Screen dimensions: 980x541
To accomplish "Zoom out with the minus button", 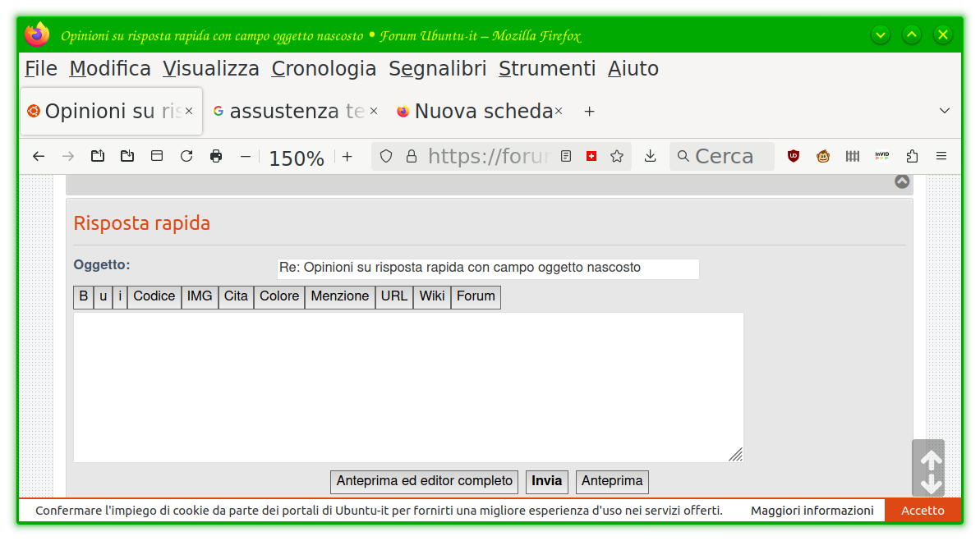I will (x=246, y=156).
